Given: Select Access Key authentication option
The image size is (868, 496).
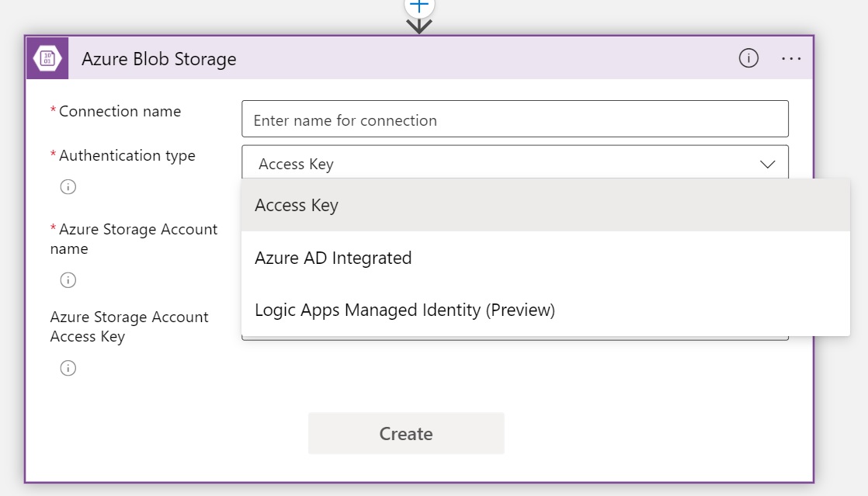Looking at the screenshot, I should [297, 206].
